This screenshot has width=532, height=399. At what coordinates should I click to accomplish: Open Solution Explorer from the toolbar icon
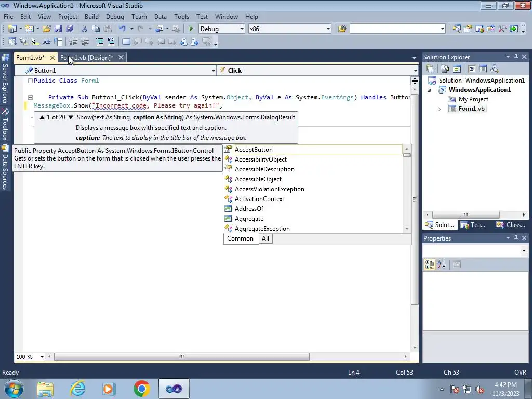click(456, 29)
